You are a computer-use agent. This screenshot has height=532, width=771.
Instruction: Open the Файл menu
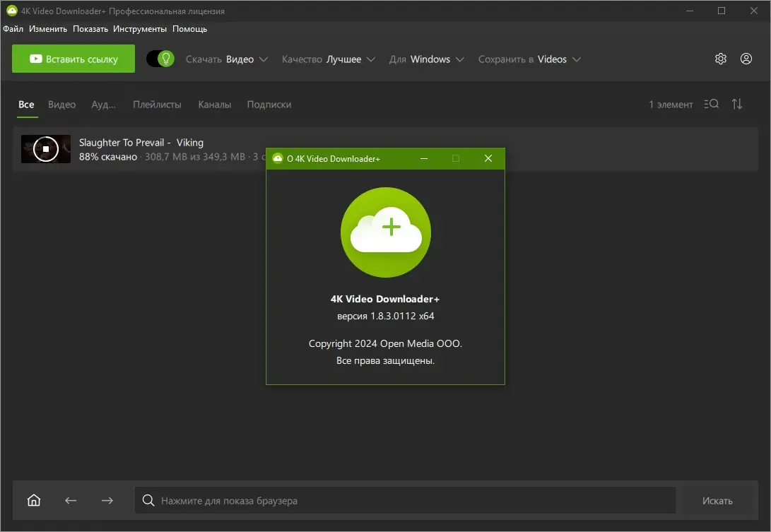pos(13,29)
